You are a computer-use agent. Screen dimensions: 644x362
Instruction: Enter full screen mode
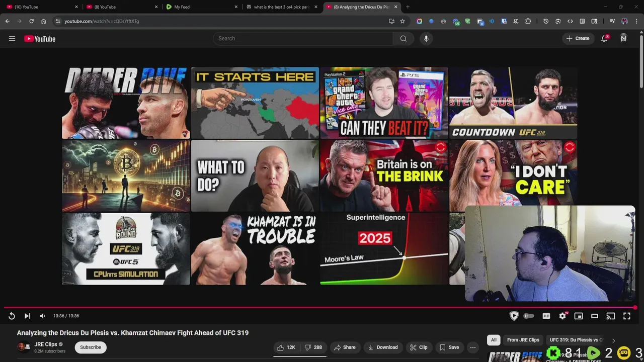(x=627, y=316)
